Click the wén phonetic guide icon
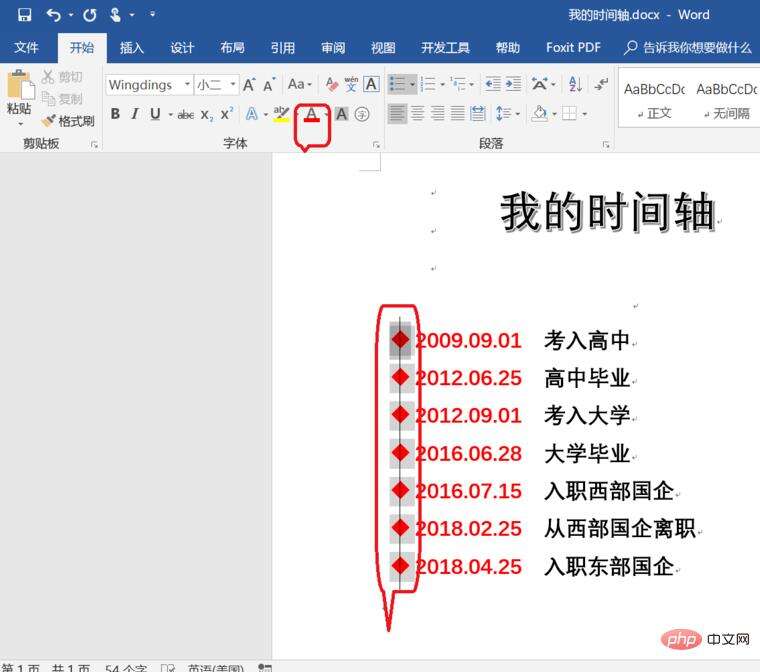 [351, 84]
